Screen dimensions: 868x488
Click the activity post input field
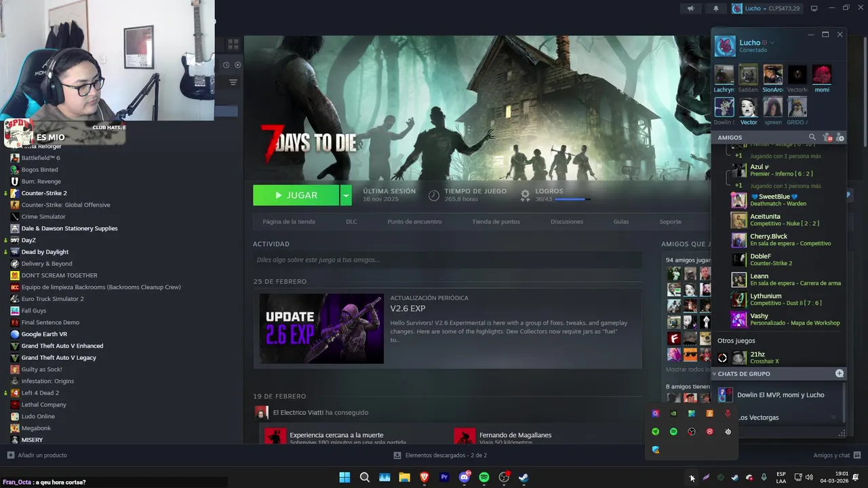tap(448, 260)
